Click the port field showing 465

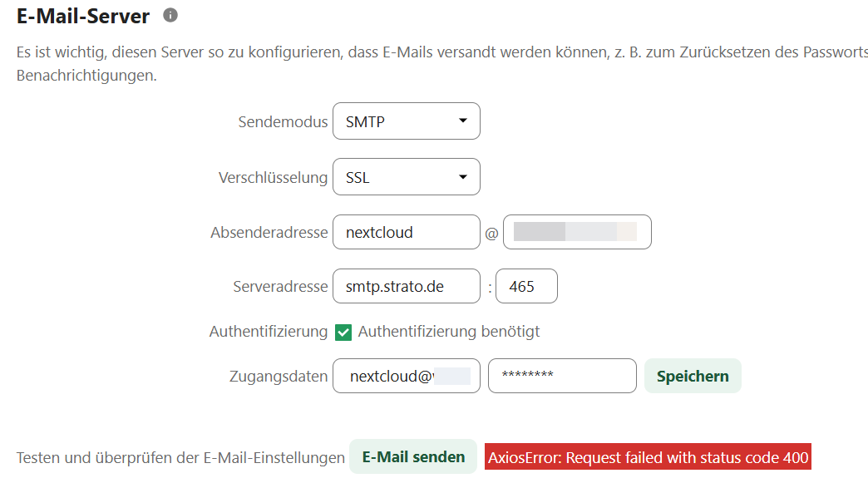pos(526,287)
